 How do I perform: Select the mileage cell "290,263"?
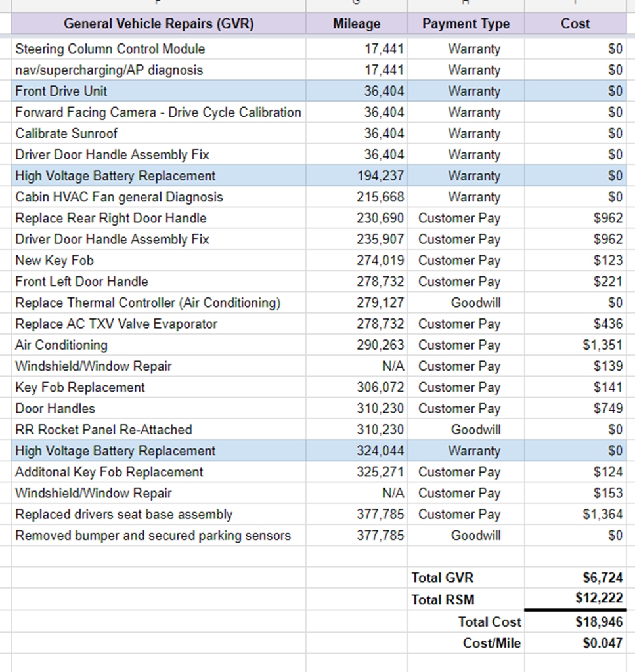pyautogui.click(x=357, y=345)
